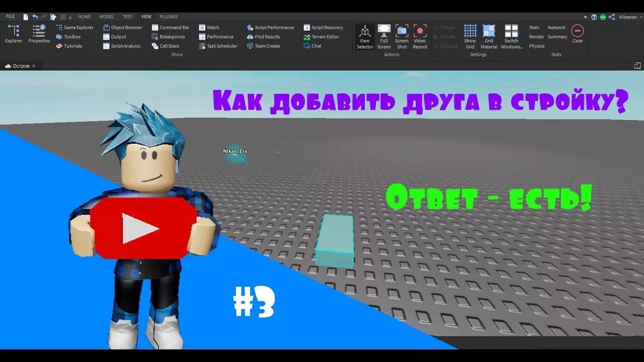Collapse the ribbon with the up arrow
The height and width of the screenshot is (362, 644).
tap(586, 17)
